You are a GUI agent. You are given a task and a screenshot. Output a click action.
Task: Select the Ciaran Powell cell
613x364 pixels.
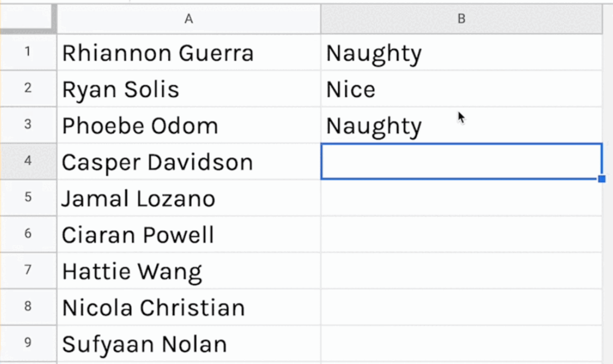[x=189, y=234]
